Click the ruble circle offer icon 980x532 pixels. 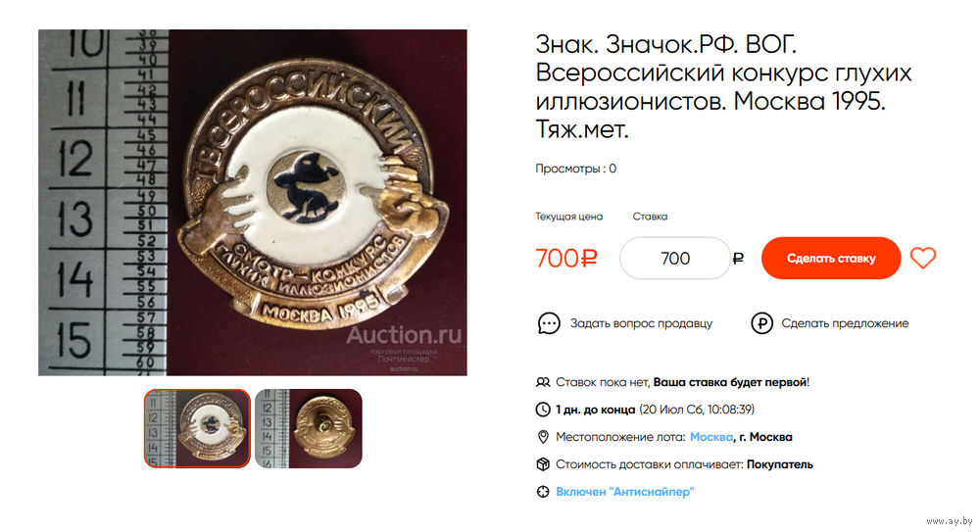click(x=761, y=323)
